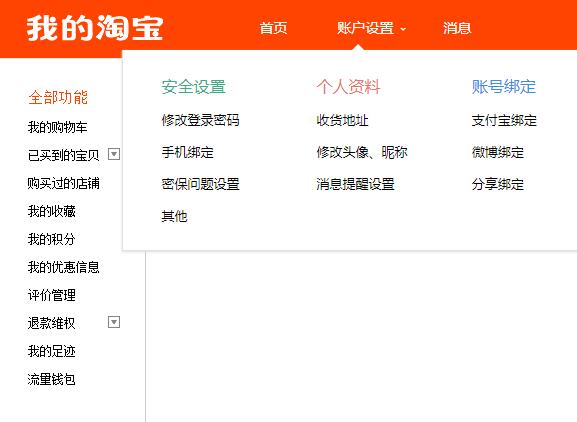Go to 我的收藏
577x422 pixels.
tap(52, 211)
